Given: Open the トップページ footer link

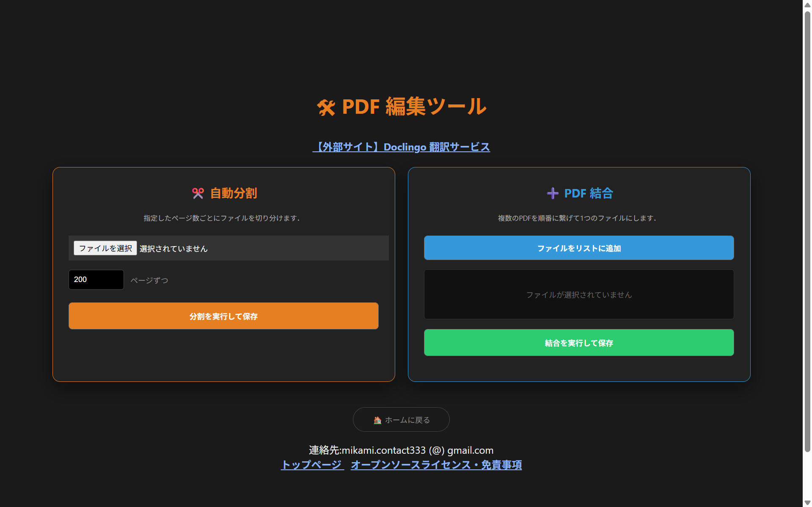Looking at the screenshot, I should coord(312,465).
